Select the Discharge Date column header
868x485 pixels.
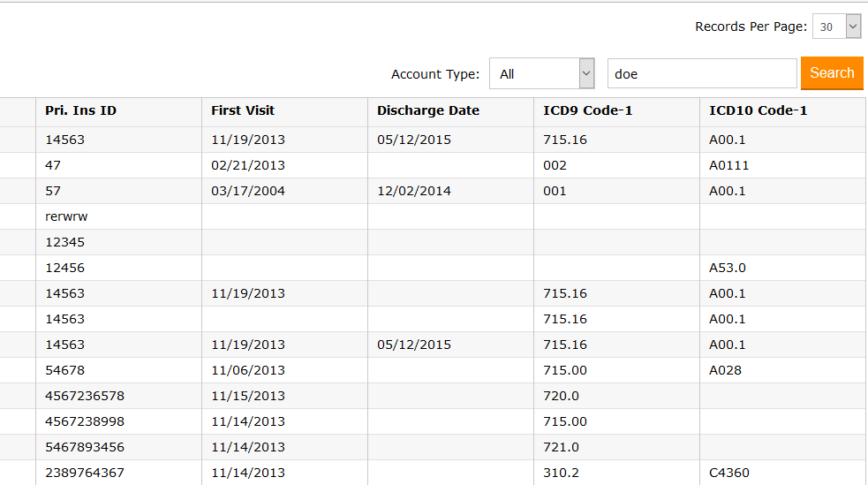coord(428,110)
